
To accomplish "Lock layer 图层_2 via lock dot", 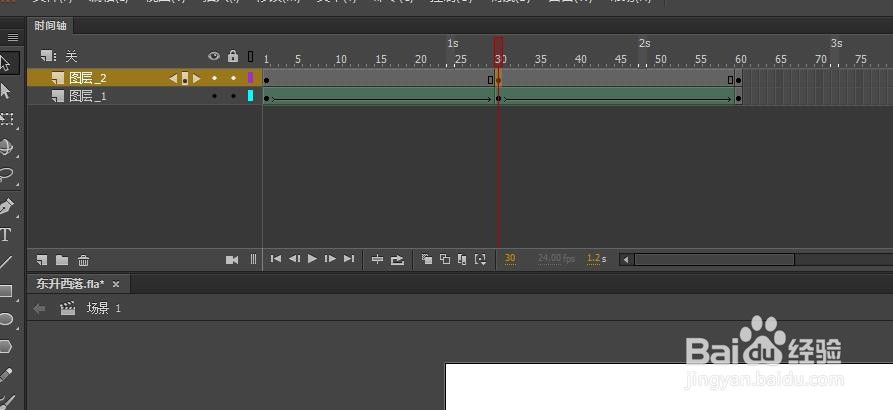I will (x=233, y=78).
